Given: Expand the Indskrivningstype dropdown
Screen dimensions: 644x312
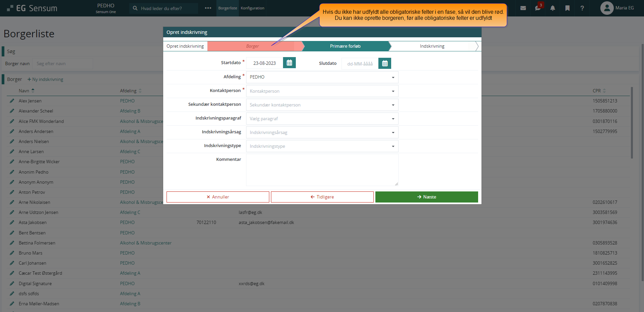Looking at the screenshot, I should pos(322,146).
